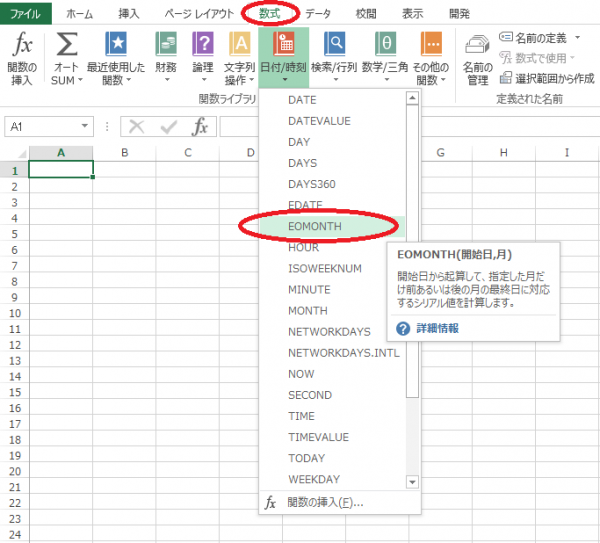Click cell A1 in the worksheet
Viewport: 600px width, 543px height.
click(61, 170)
